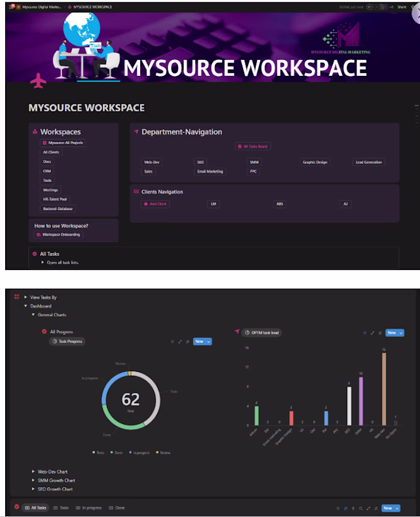Select the DPTM task load view tab
This screenshot has width=420, height=517.
[x=262, y=333]
